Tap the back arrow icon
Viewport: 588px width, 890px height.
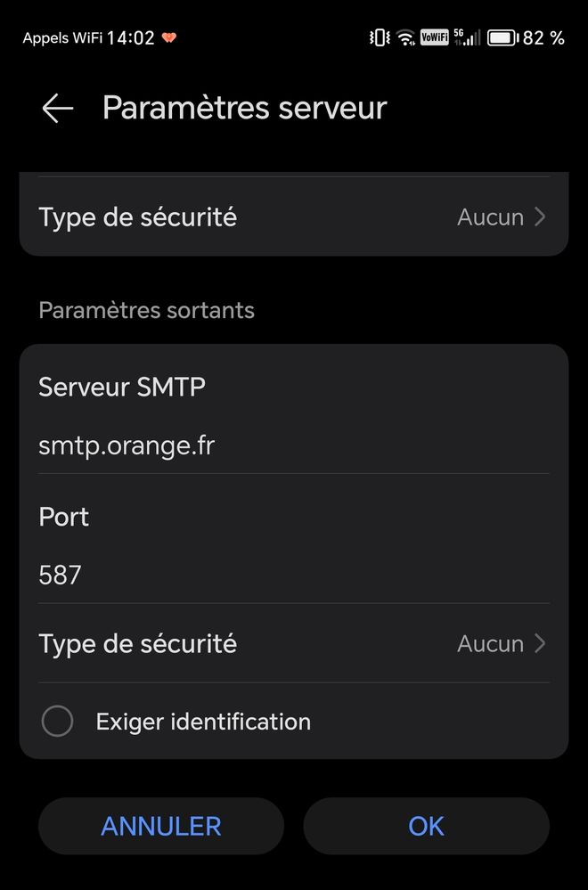pos(57,109)
